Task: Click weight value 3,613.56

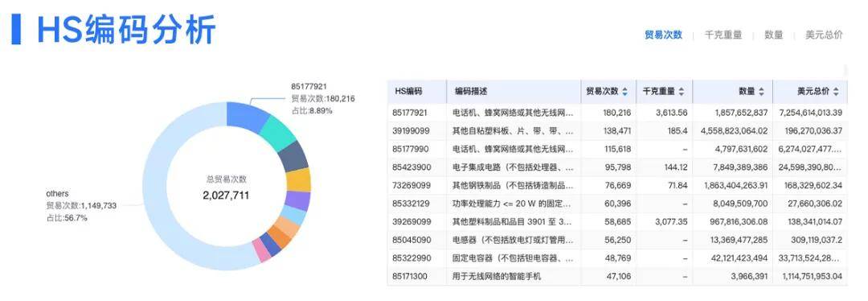Action: coord(671,113)
